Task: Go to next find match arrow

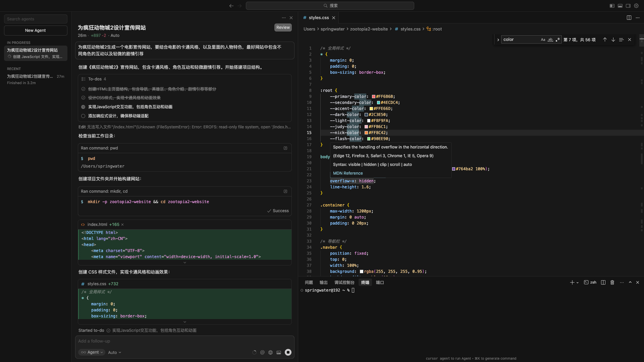Action: tap(613, 40)
